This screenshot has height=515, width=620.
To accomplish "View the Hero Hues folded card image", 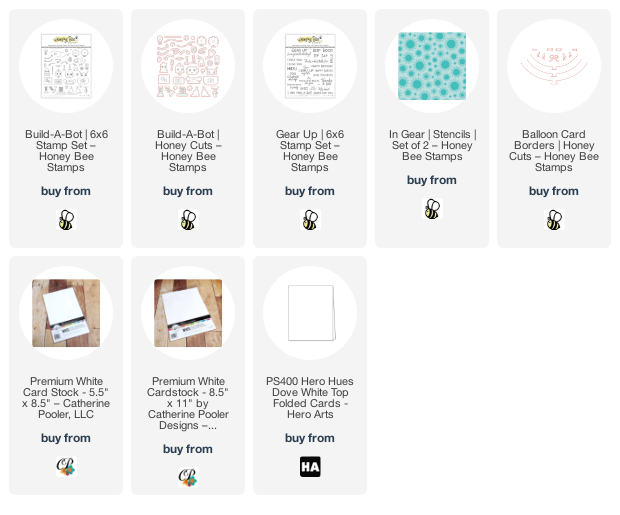I will (311, 313).
